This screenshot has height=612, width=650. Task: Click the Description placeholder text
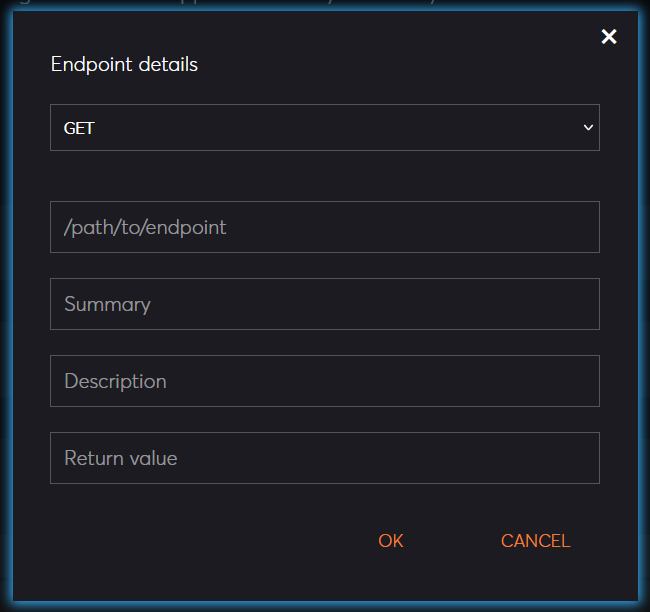click(x=115, y=381)
